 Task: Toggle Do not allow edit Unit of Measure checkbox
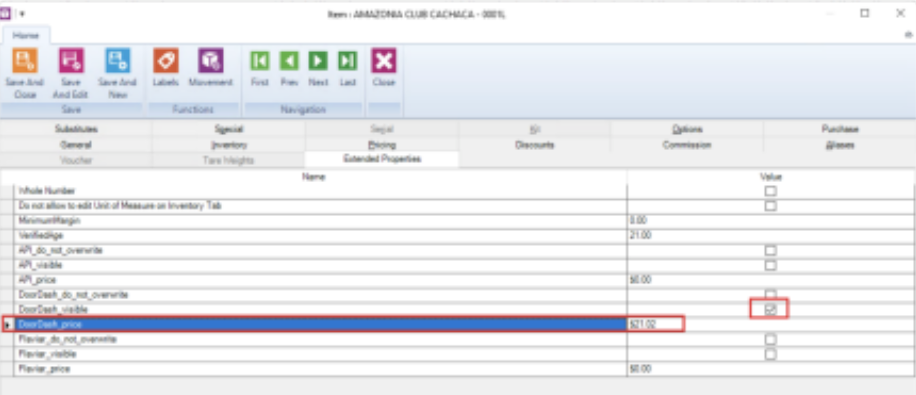pyautogui.click(x=771, y=206)
